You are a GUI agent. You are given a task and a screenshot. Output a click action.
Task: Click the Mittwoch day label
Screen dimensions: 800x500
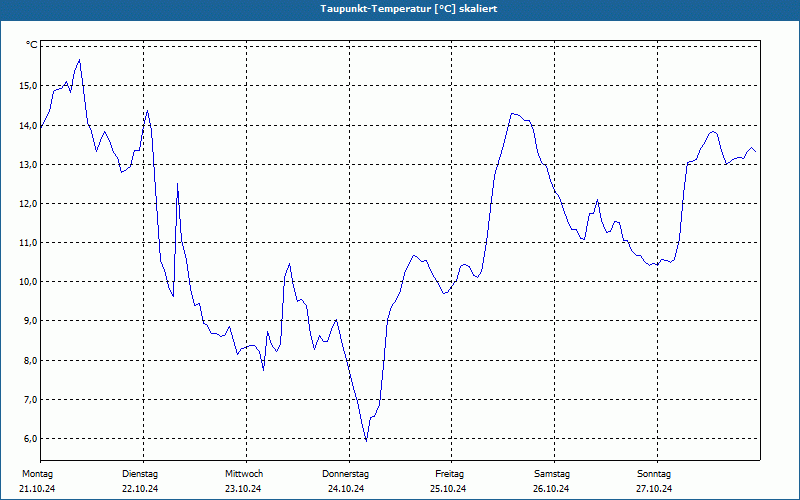244,474
